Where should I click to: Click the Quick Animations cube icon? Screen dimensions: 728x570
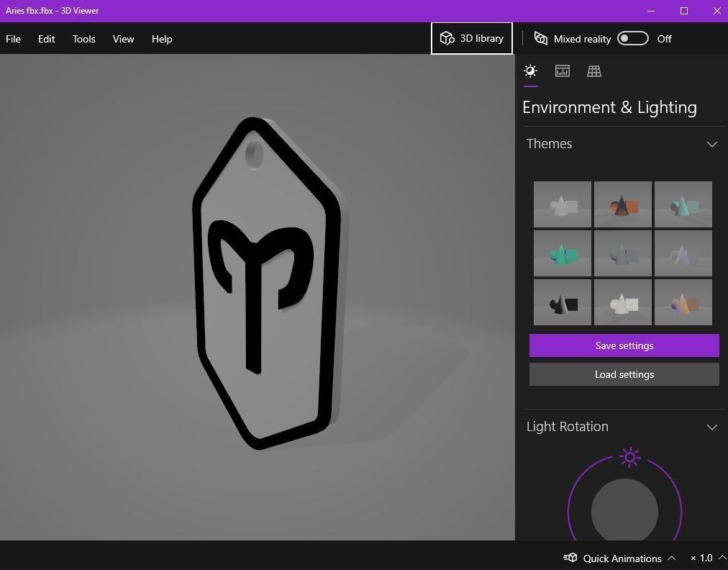click(570, 558)
